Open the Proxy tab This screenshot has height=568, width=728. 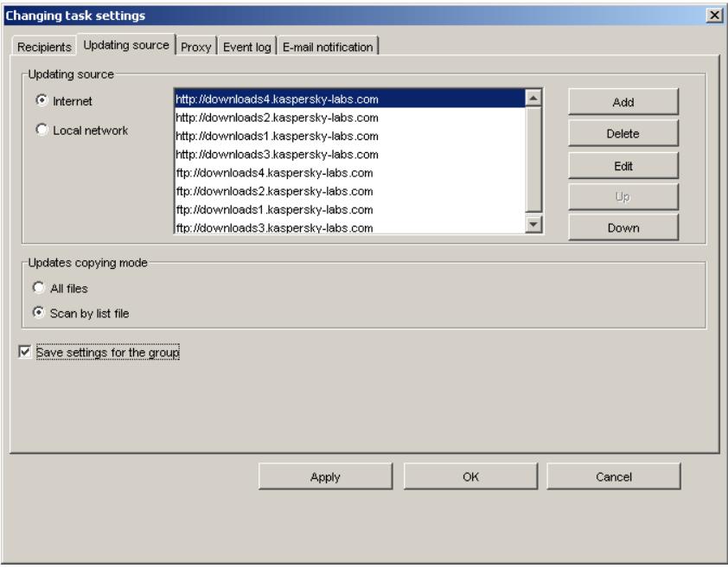[x=196, y=47]
